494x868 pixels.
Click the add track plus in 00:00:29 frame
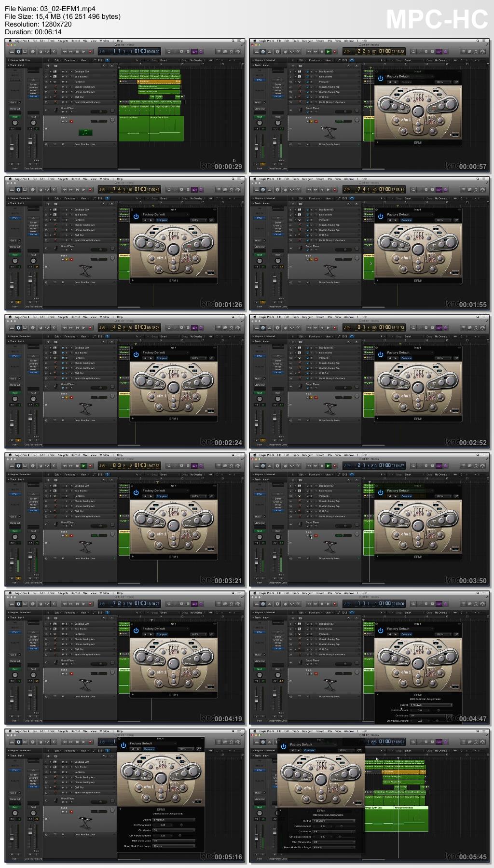pos(48,66)
